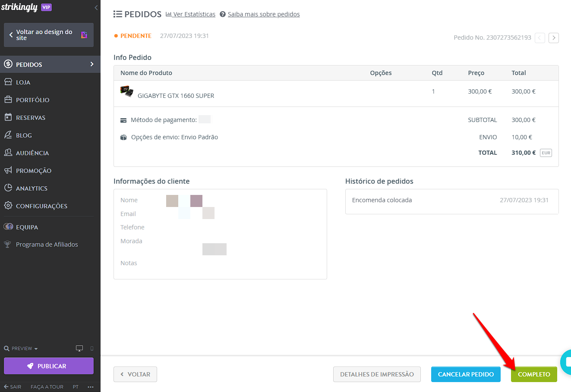Screen dimensions: 571x392
Task: Collapse sidebar using the arrow near the logo
Action: click(x=96, y=8)
